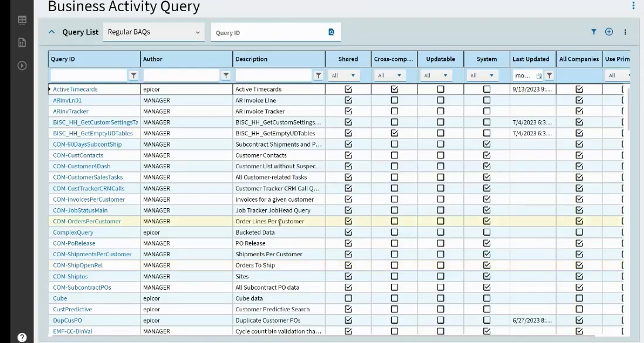The width and height of the screenshot is (644, 343).
Task: Toggle Shared checkbox for ActiveTimecards
Action: [348, 89]
